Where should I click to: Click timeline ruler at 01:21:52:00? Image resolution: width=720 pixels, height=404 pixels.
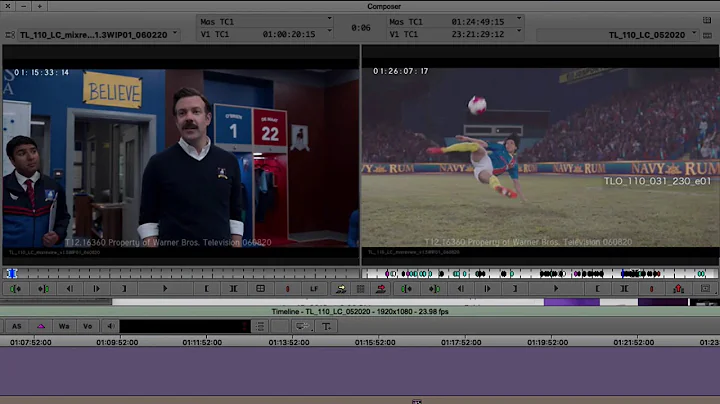[634, 342]
